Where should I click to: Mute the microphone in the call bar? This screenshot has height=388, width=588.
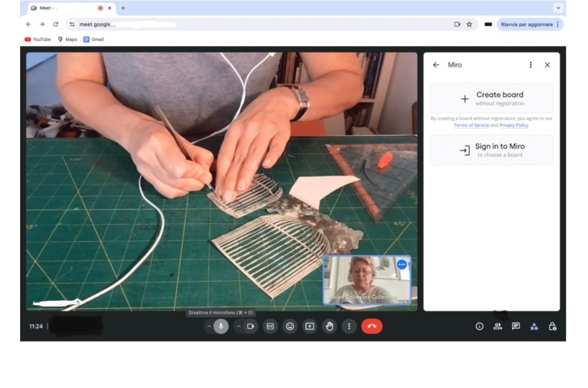click(x=221, y=327)
